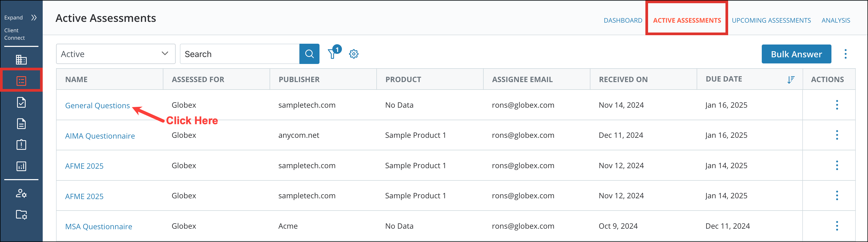Click the blue search magnifier button
The height and width of the screenshot is (242, 868).
(x=309, y=54)
